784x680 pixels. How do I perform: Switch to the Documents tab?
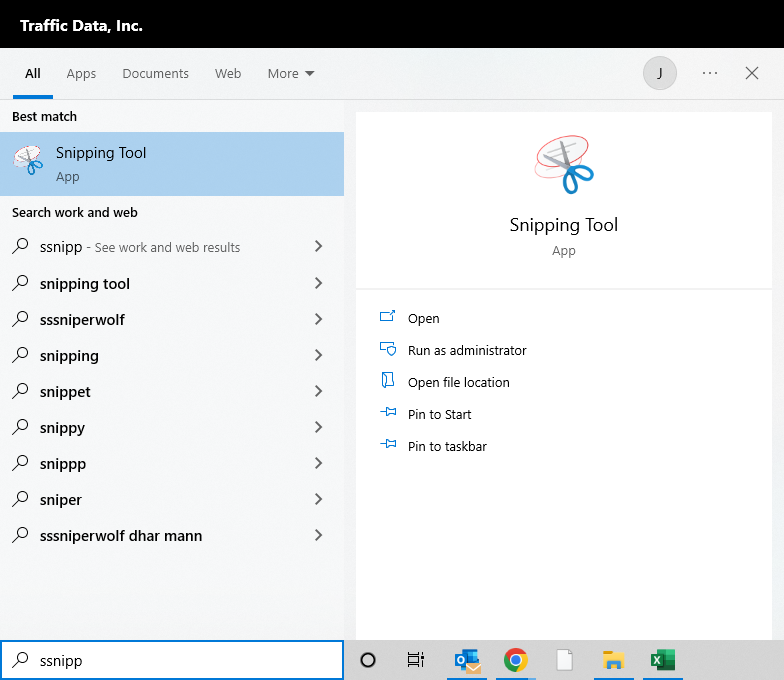(x=155, y=73)
